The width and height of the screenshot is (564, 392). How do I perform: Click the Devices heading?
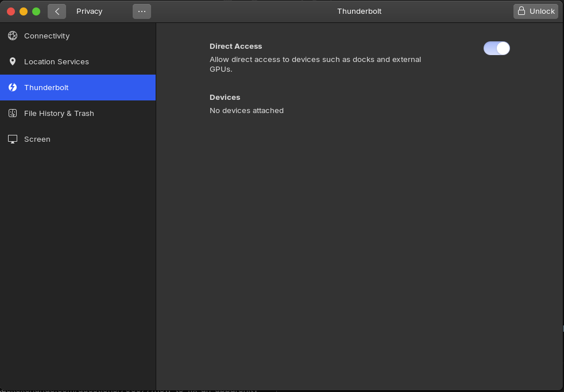click(x=225, y=98)
